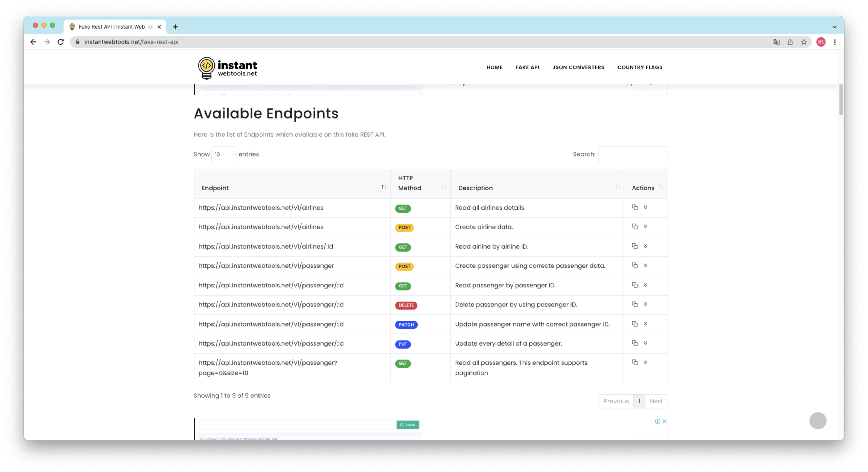Expand details for PUT passenger row

pyautogui.click(x=645, y=343)
